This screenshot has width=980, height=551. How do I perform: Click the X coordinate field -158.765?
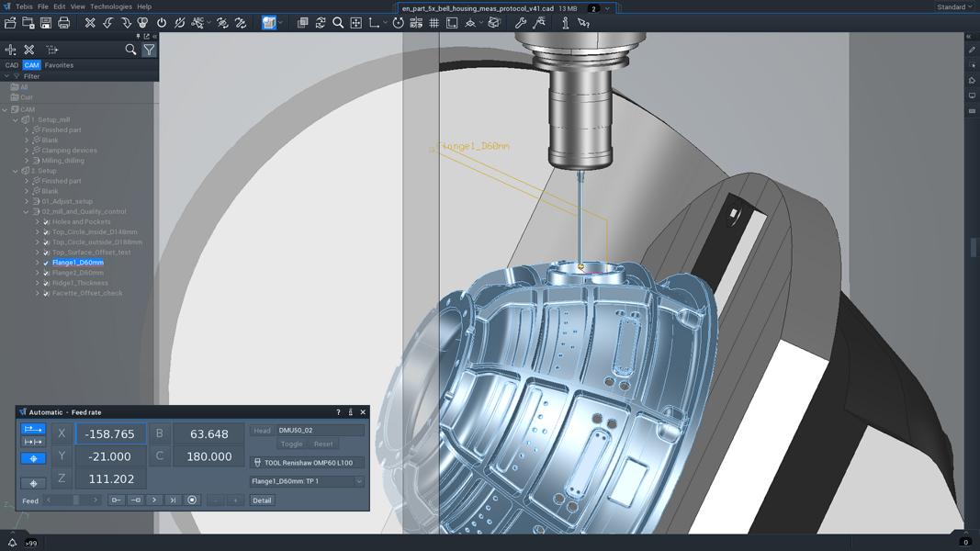point(110,433)
